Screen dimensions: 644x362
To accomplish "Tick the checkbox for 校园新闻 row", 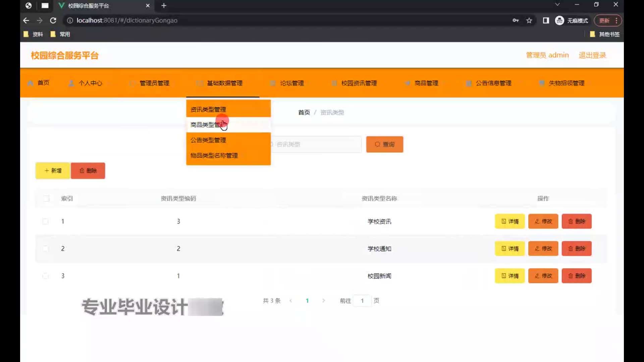I will point(45,276).
